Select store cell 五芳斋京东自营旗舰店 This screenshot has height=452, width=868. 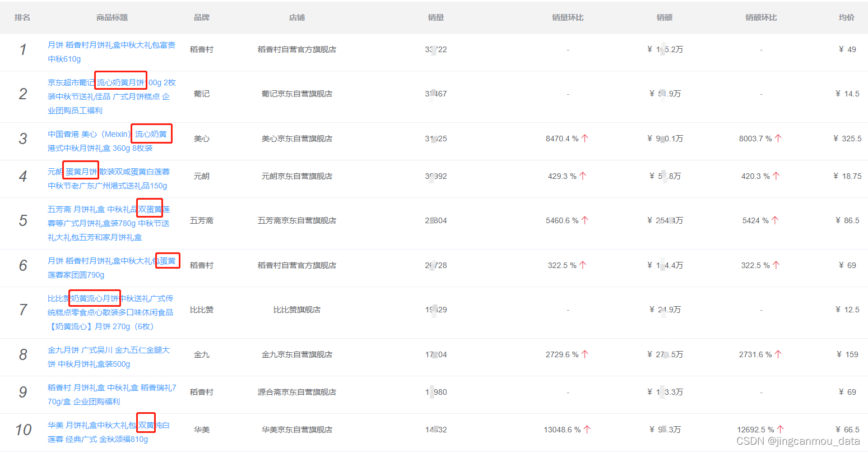pyautogui.click(x=297, y=220)
